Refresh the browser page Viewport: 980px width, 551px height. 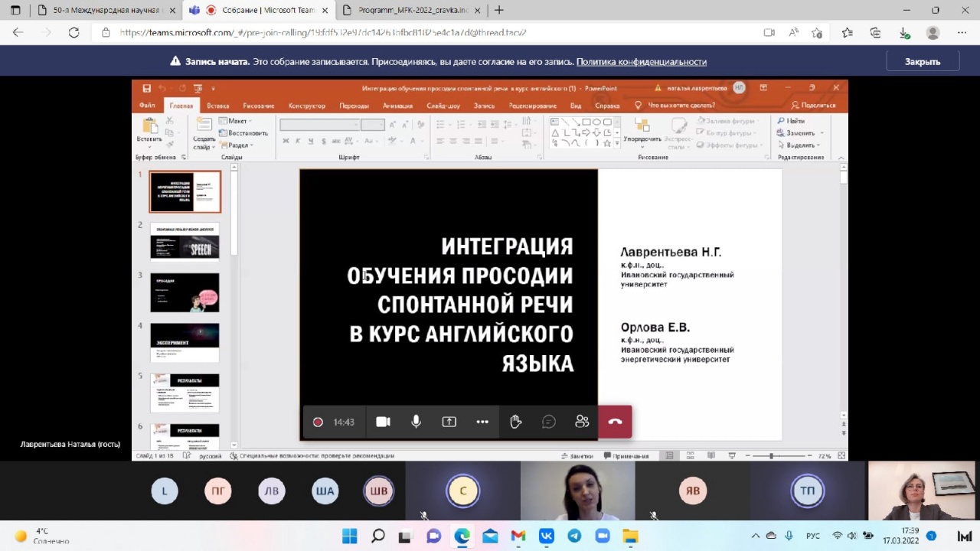click(73, 33)
